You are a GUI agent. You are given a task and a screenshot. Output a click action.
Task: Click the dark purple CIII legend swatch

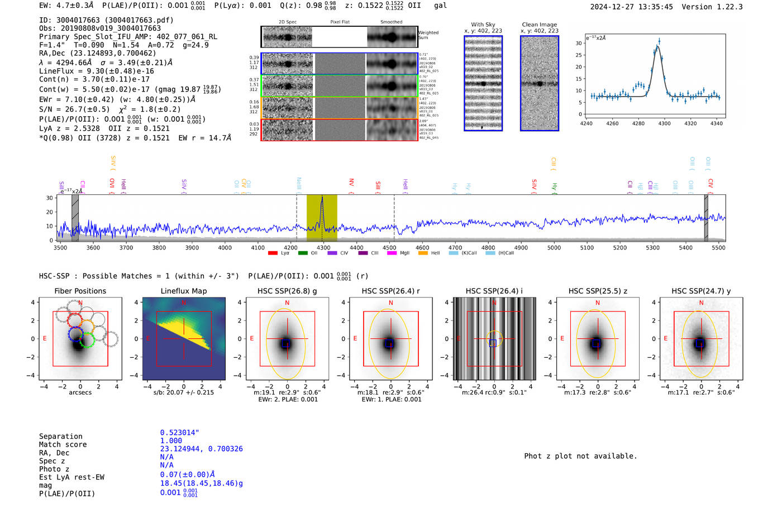pyautogui.click(x=363, y=253)
